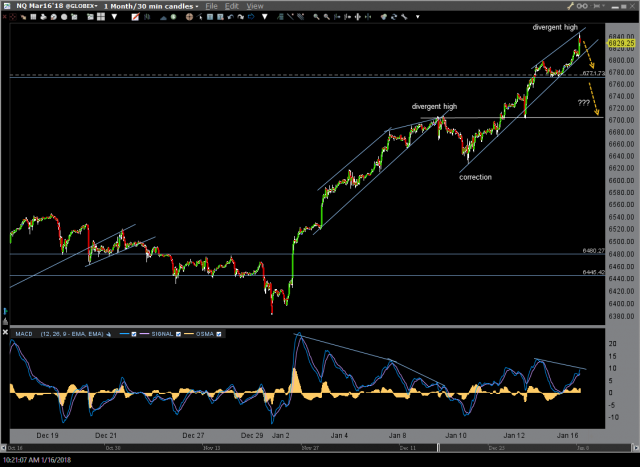
Task: Select the trendline drawing tool
Action: point(290,17)
